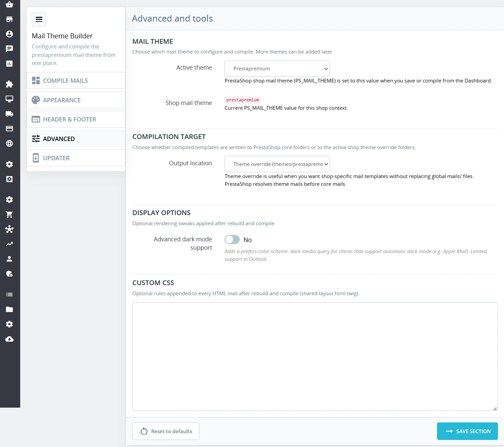Switch to the Header & Footer tab
Image resolution: width=504 pixels, height=447 pixels.
(x=76, y=119)
